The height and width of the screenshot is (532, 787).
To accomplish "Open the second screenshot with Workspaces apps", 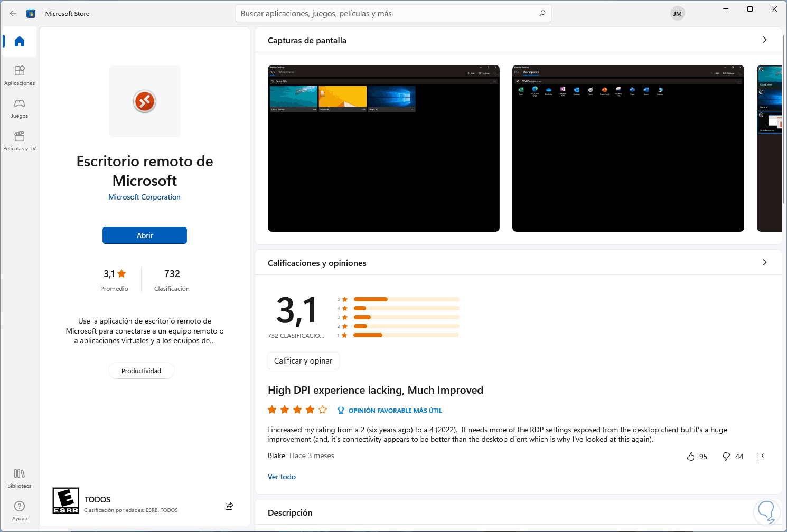I will coord(628,148).
